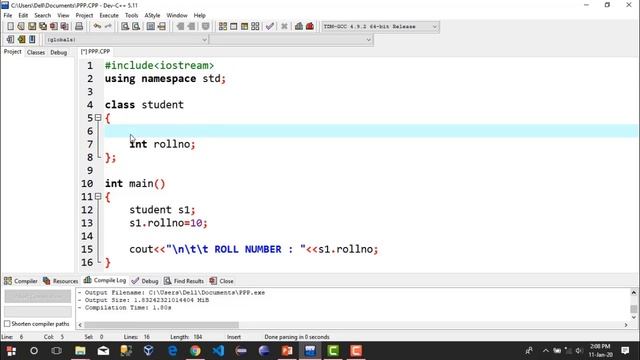Open Google Chrome from the taskbar
Viewport: 640px width, 360px height.
coord(195,351)
